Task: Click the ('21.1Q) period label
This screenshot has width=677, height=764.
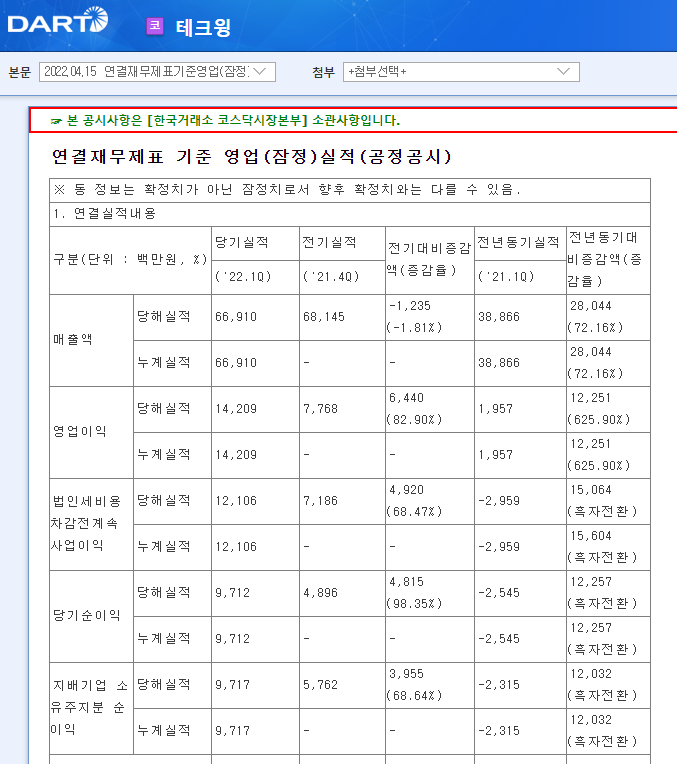Action: pos(506,277)
